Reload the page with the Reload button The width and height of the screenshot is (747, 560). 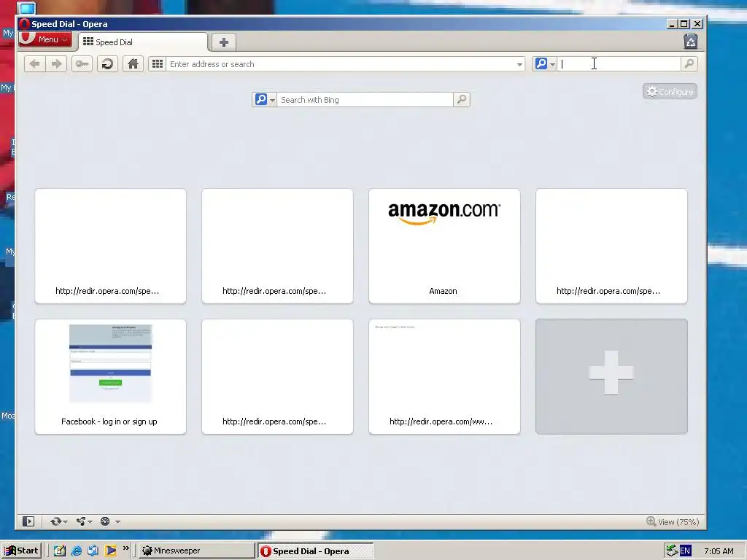108,64
